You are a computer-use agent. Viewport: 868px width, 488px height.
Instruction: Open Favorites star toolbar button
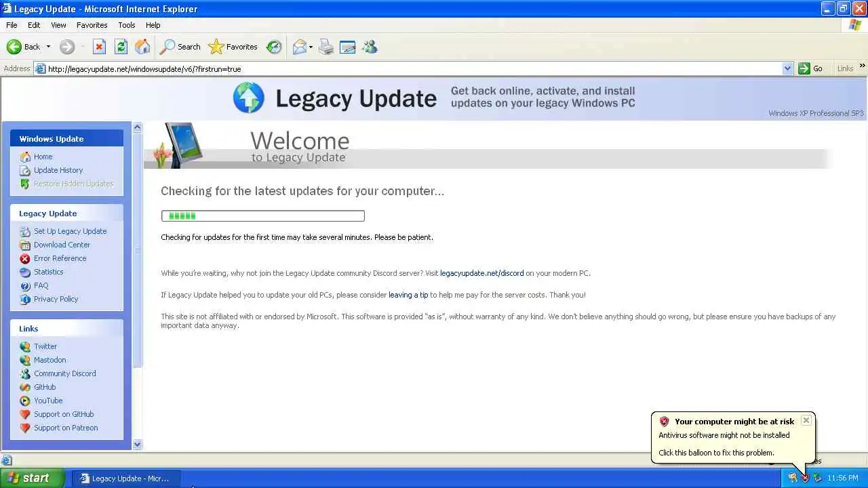pyautogui.click(x=233, y=47)
